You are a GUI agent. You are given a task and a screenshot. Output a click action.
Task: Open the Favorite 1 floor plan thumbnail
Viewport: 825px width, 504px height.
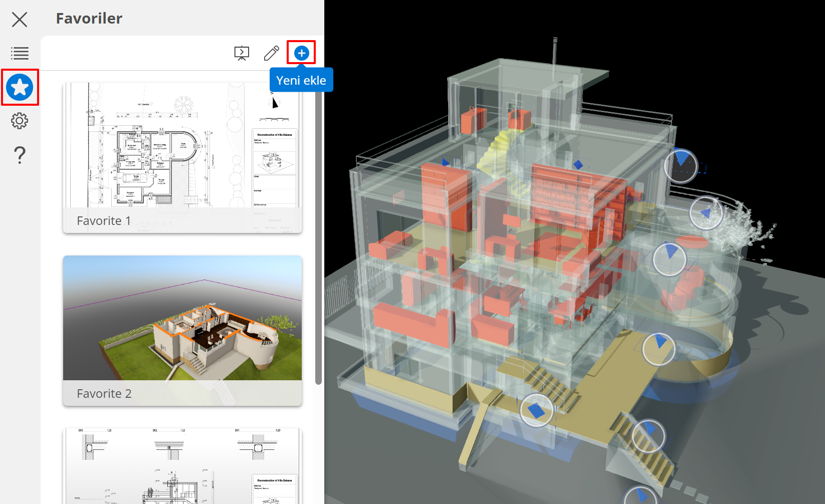pyautogui.click(x=182, y=158)
